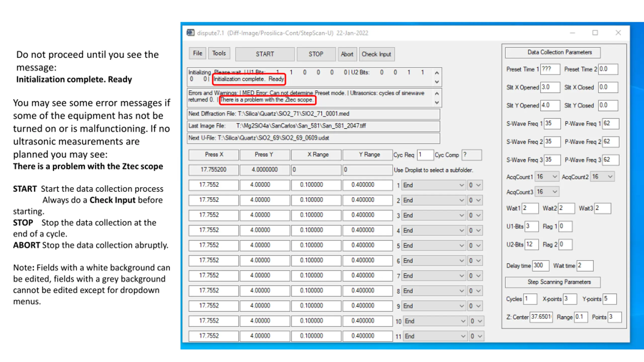Click the Y Range column header
Screen dimensions: 644x362
[x=368, y=155]
